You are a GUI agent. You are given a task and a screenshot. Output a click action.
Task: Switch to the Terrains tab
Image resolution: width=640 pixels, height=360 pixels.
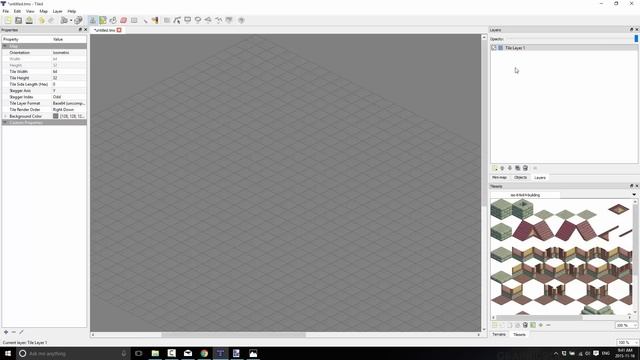pos(499,334)
